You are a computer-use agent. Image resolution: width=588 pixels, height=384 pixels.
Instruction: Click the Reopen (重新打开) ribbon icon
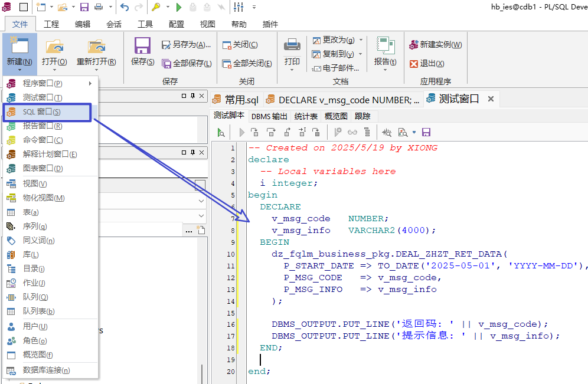click(96, 47)
